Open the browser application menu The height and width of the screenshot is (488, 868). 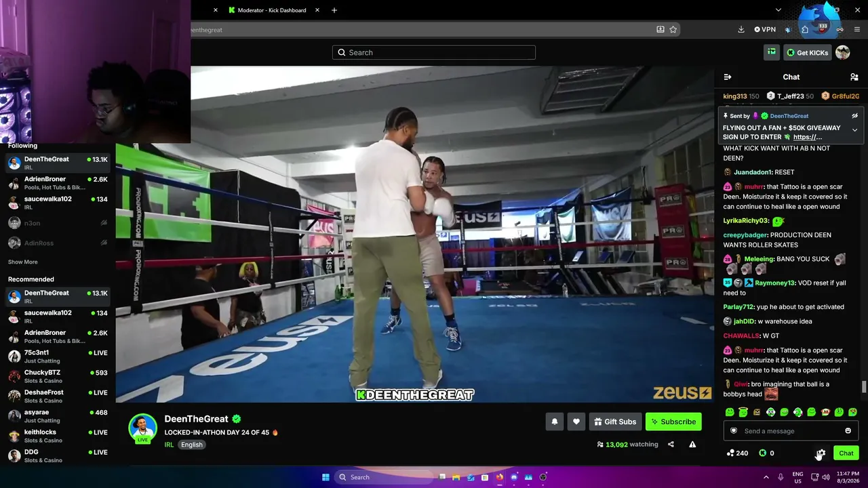856,30
